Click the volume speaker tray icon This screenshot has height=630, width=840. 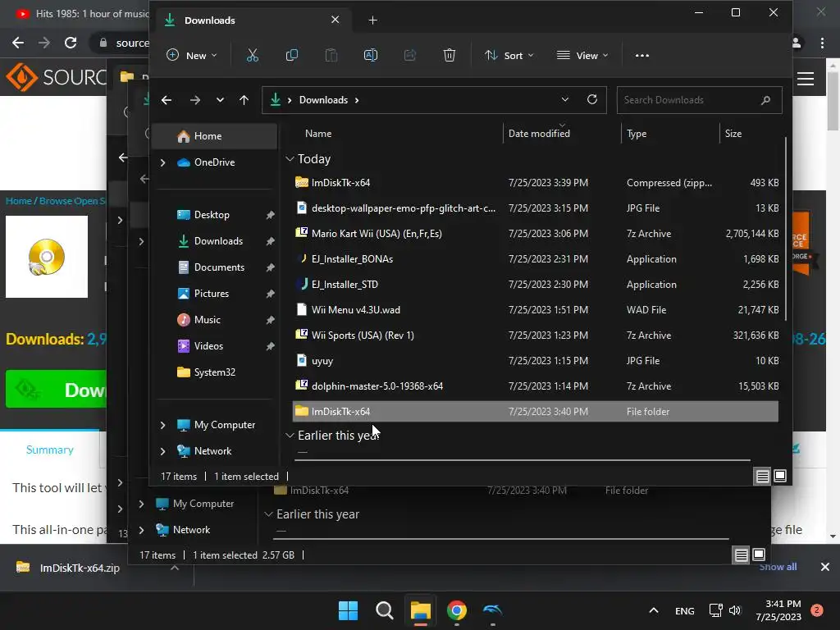pos(735,610)
